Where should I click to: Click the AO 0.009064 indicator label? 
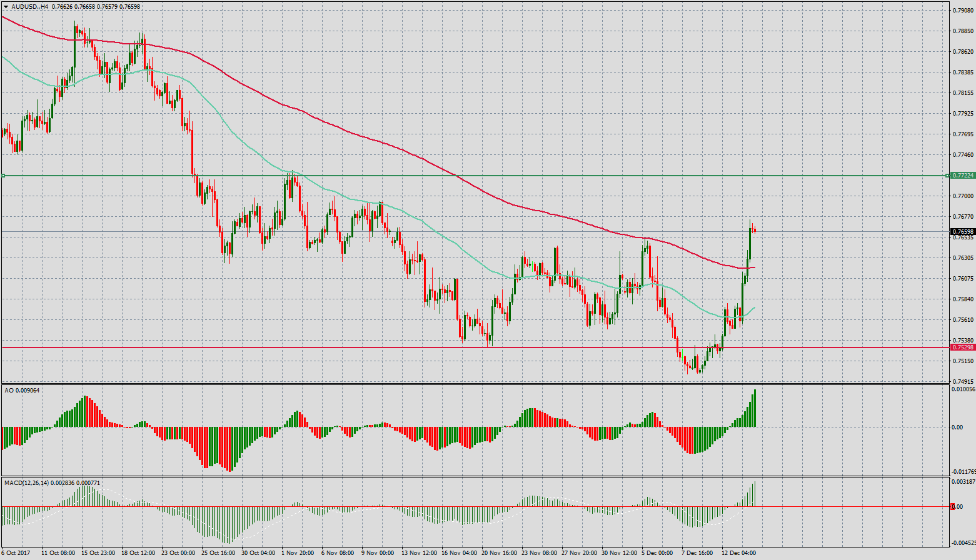[22, 390]
